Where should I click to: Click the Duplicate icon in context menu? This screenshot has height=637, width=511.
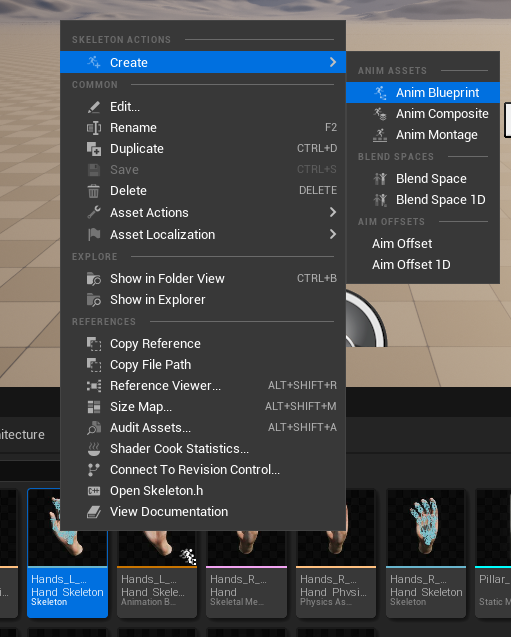click(94, 149)
